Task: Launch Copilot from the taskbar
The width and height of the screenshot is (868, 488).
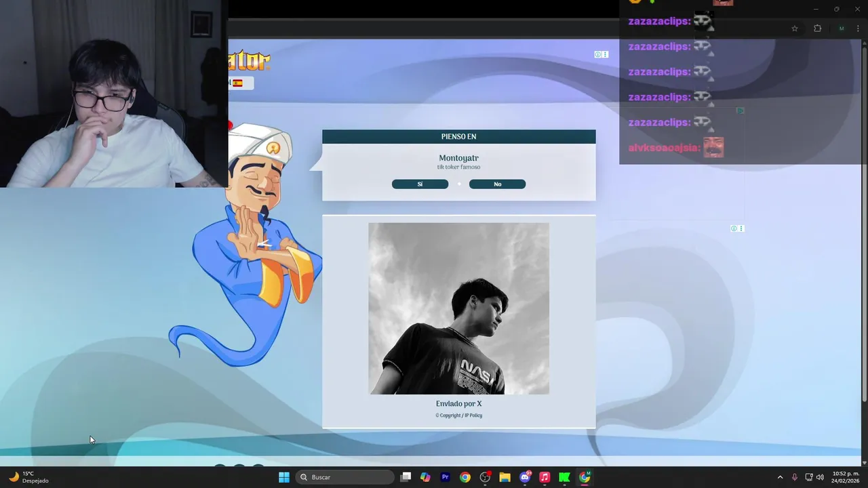Action: [x=425, y=477]
